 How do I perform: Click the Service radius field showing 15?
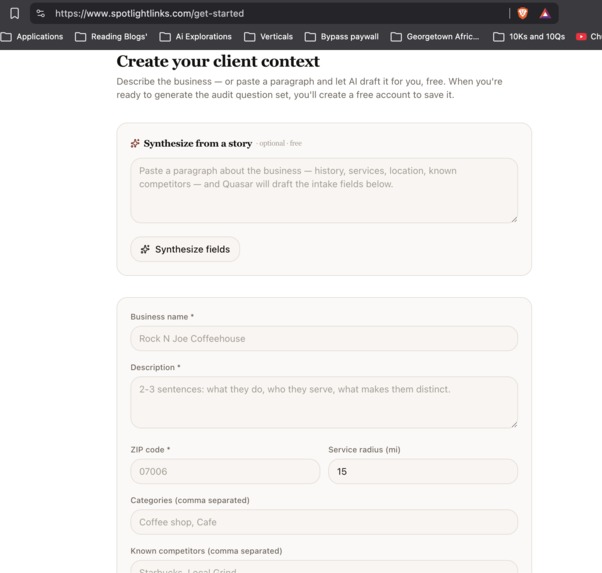coord(423,471)
